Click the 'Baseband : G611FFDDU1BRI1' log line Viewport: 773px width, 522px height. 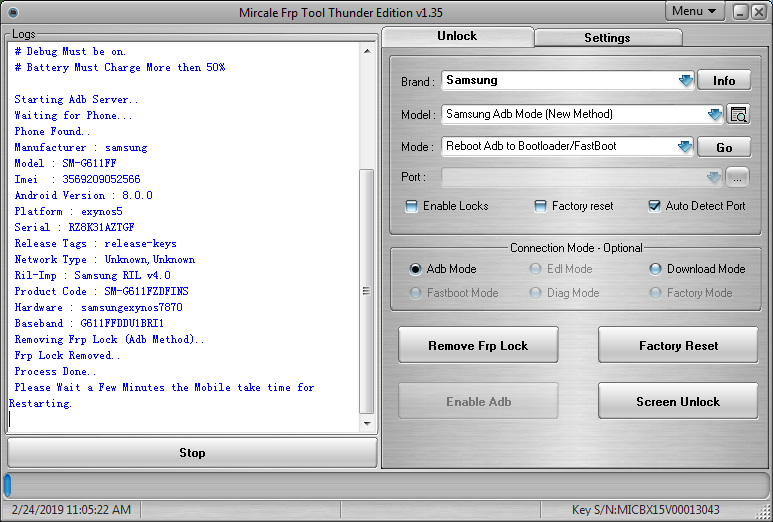89,323
